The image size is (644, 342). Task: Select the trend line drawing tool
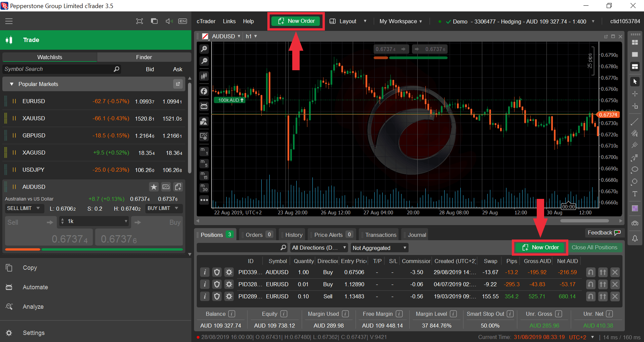(635, 121)
